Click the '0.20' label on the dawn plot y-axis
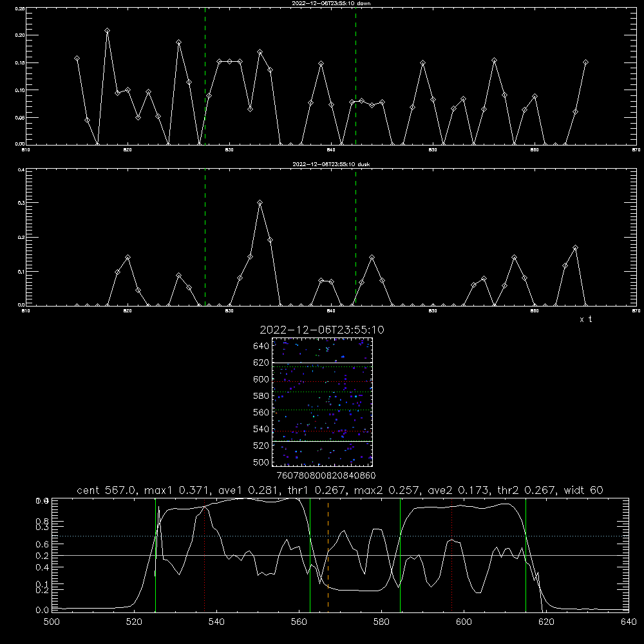644x644 pixels. 20,35
